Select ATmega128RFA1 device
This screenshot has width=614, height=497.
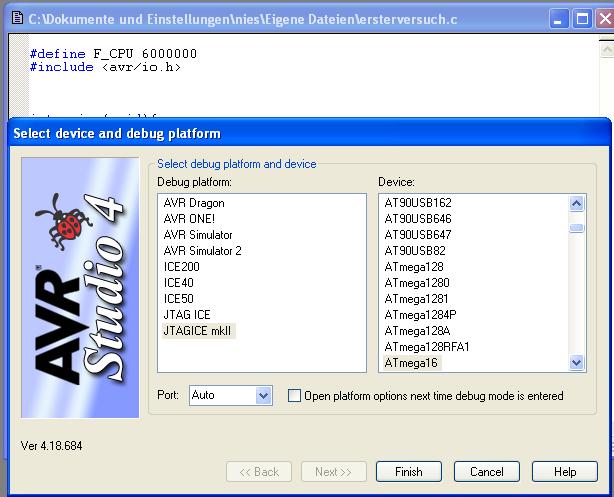(x=427, y=347)
